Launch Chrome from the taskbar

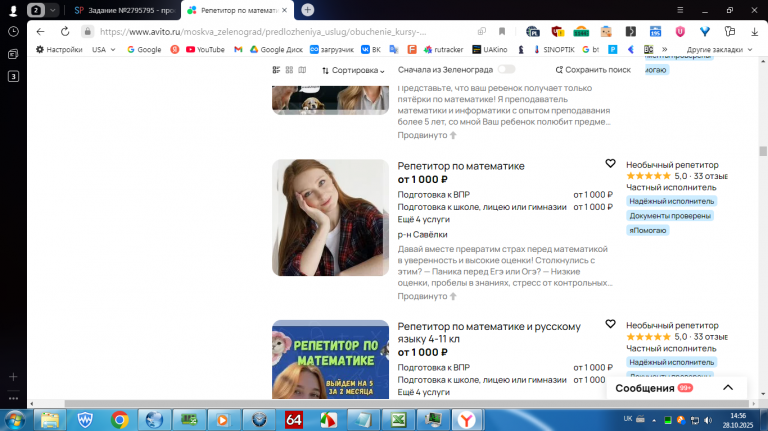tap(120, 420)
